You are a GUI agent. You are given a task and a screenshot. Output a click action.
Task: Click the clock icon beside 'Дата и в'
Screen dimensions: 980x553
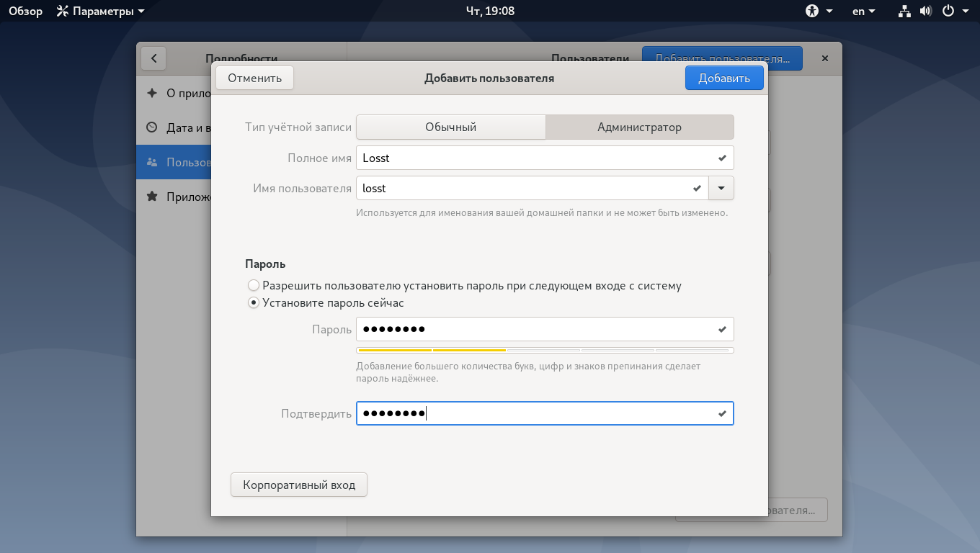click(x=152, y=127)
